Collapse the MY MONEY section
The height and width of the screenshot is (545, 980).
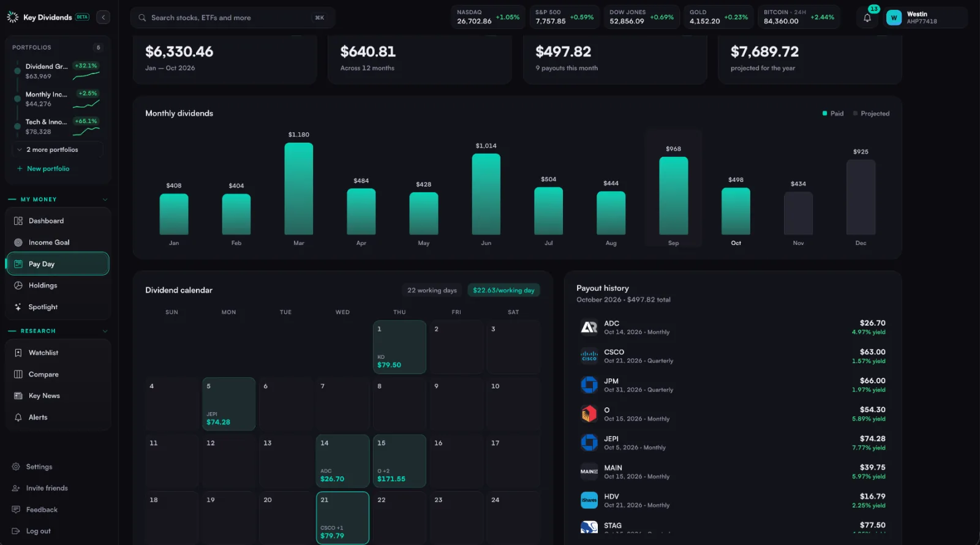click(x=105, y=200)
